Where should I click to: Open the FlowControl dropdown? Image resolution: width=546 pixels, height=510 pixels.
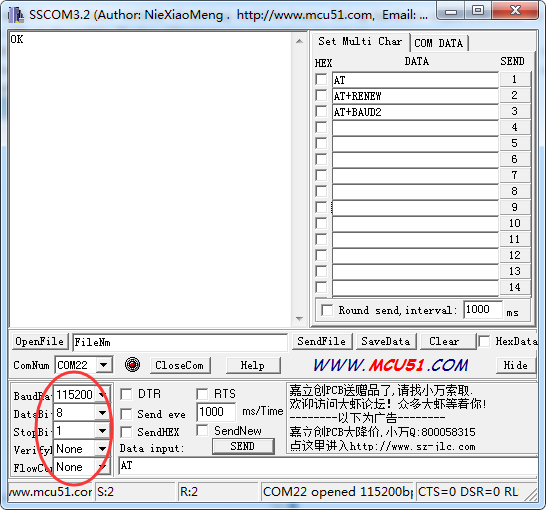coord(102,466)
